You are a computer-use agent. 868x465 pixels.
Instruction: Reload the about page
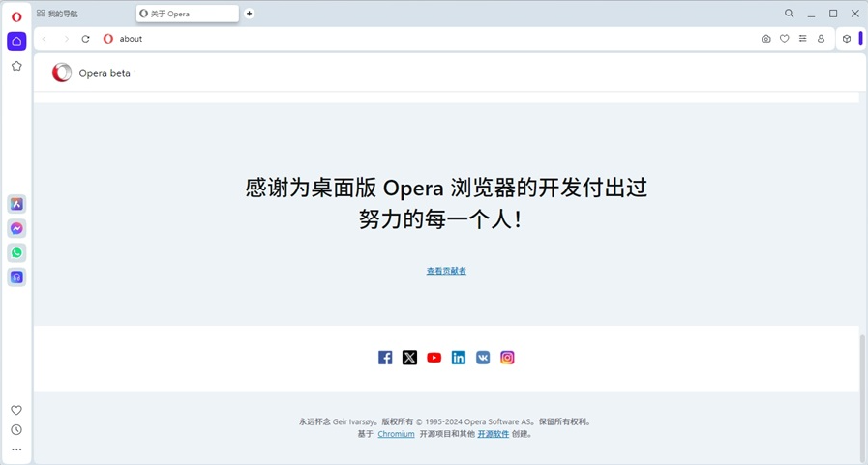86,39
